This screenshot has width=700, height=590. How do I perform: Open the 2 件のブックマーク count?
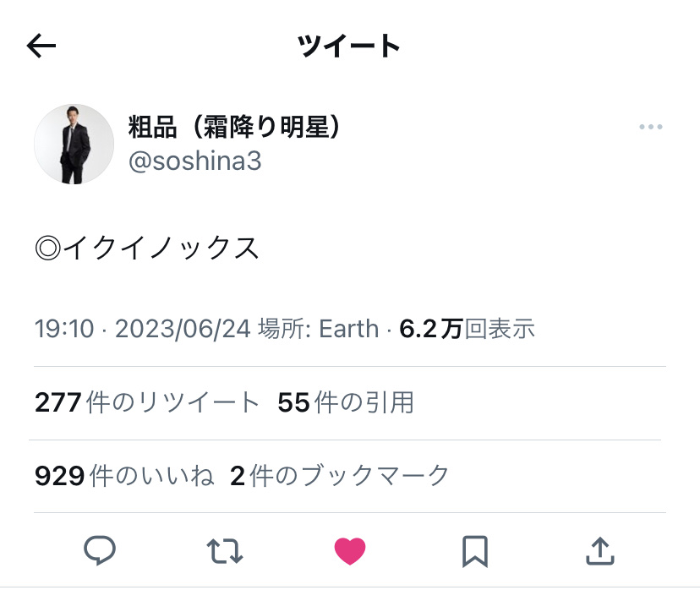pyautogui.click(x=339, y=477)
